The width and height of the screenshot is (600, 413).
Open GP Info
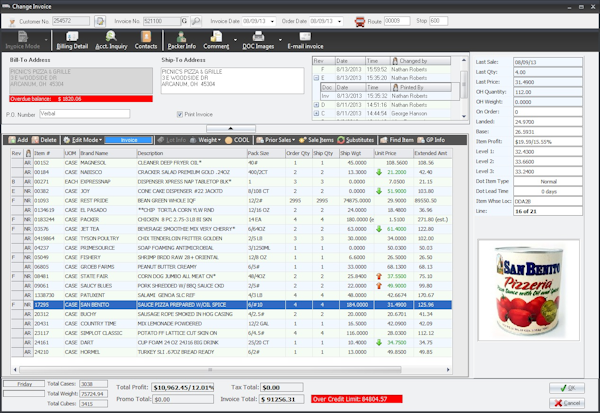(x=431, y=140)
